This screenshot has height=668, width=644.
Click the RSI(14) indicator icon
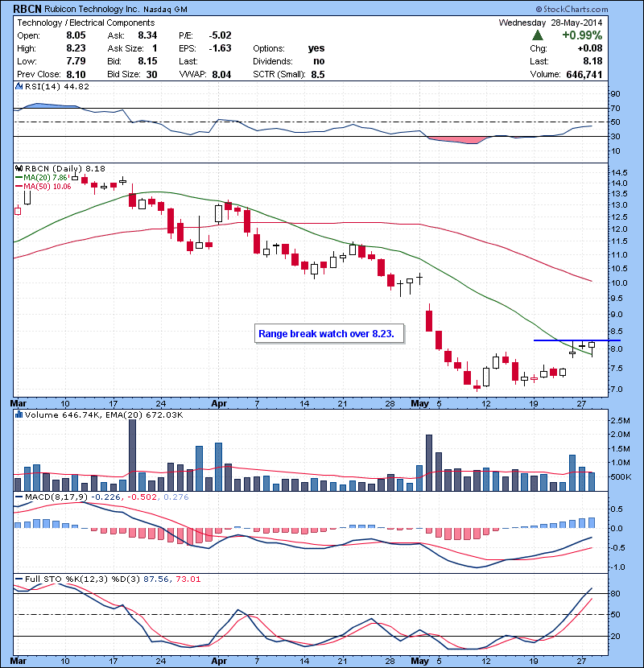[19, 86]
